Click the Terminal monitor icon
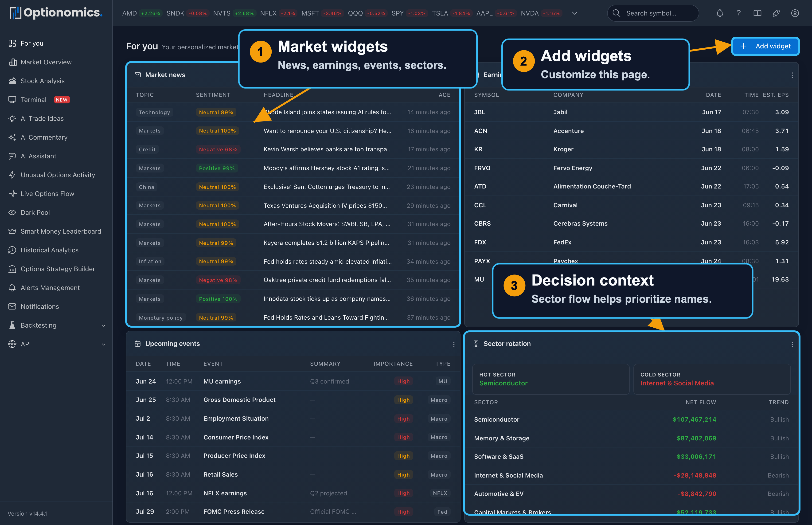812x525 pixels. coord(12,100)
